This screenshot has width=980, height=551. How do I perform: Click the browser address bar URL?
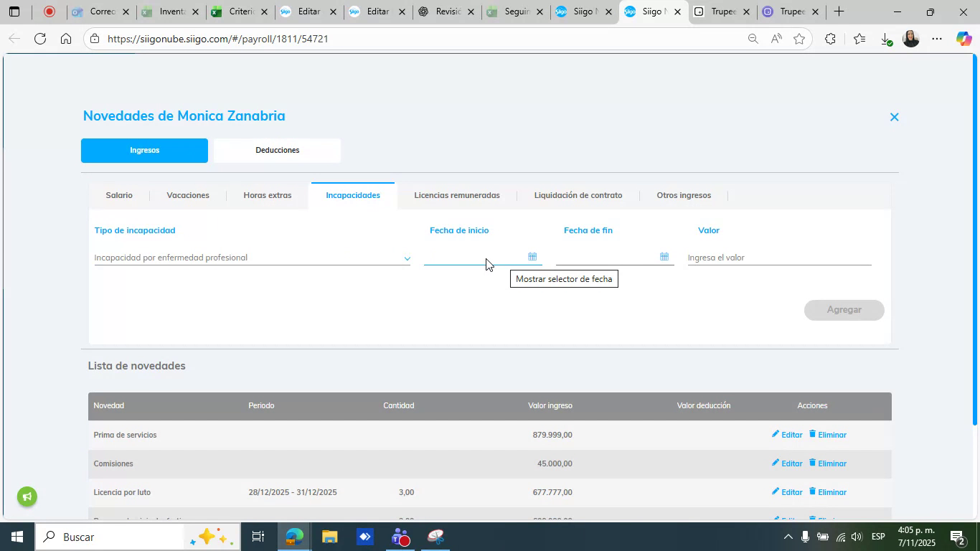coord(217,39)
